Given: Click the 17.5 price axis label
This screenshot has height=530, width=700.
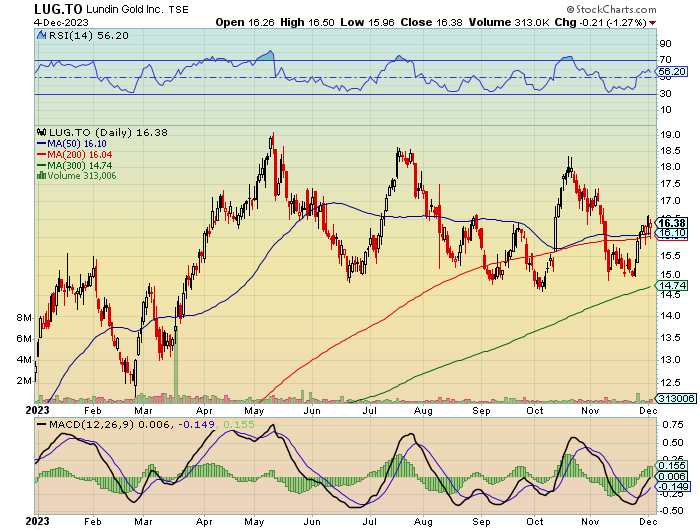Looking at the screenshot, I should coord(670,184).
